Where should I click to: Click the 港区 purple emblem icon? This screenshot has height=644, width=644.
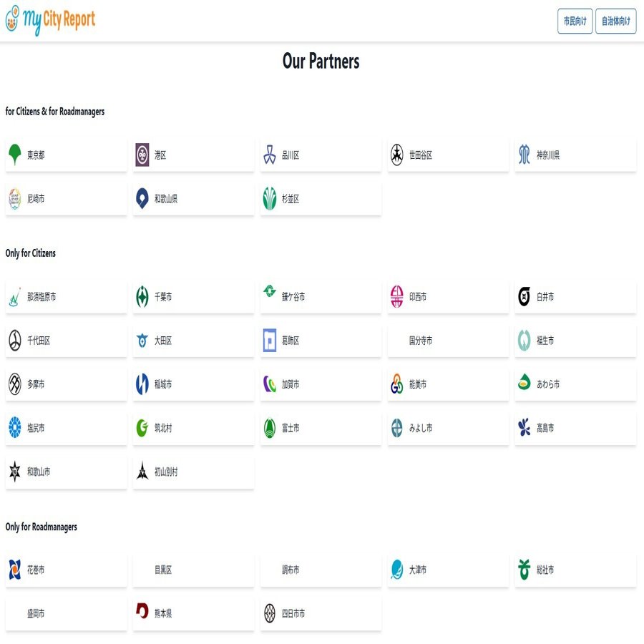click(142, 155)
